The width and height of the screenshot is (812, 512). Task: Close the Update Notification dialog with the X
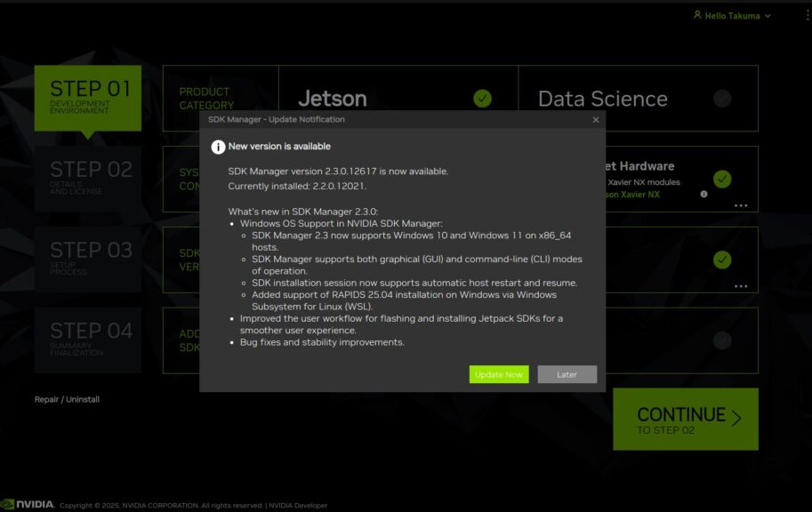pos(596,120)
